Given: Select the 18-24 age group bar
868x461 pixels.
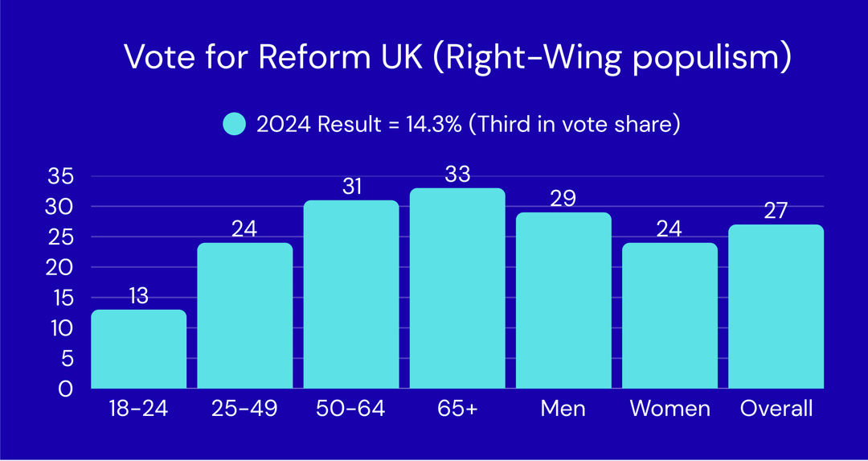Looking at the screenshot, I should pos(139,349).
